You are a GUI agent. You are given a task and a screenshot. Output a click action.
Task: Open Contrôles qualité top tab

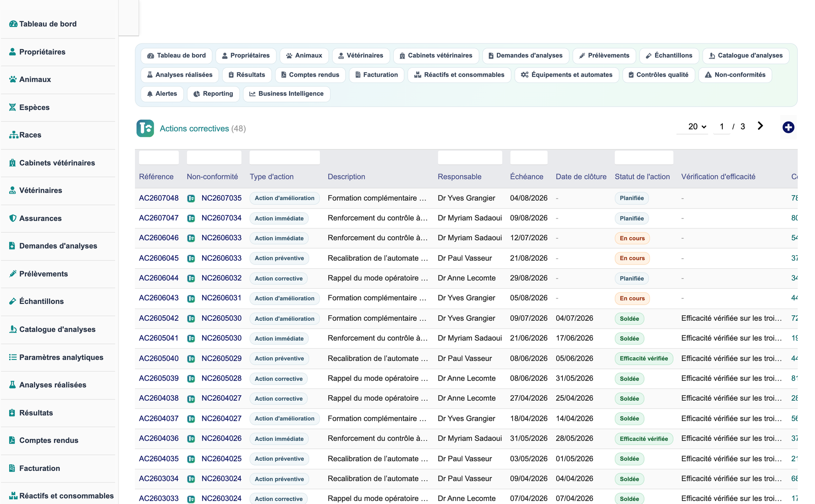[x=658, y=75]
